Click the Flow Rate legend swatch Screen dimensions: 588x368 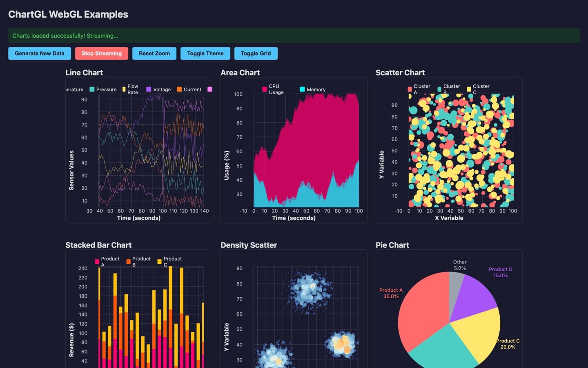coord(124,90)
